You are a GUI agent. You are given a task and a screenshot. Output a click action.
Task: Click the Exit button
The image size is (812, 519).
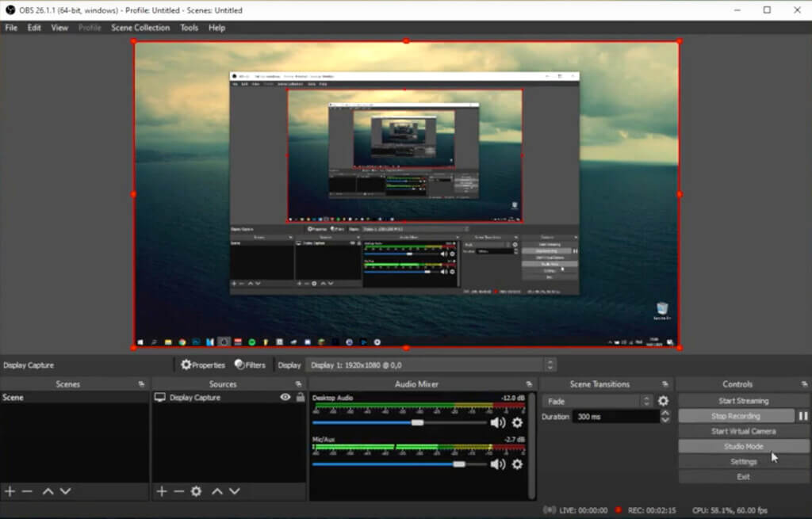click(744, 476)
